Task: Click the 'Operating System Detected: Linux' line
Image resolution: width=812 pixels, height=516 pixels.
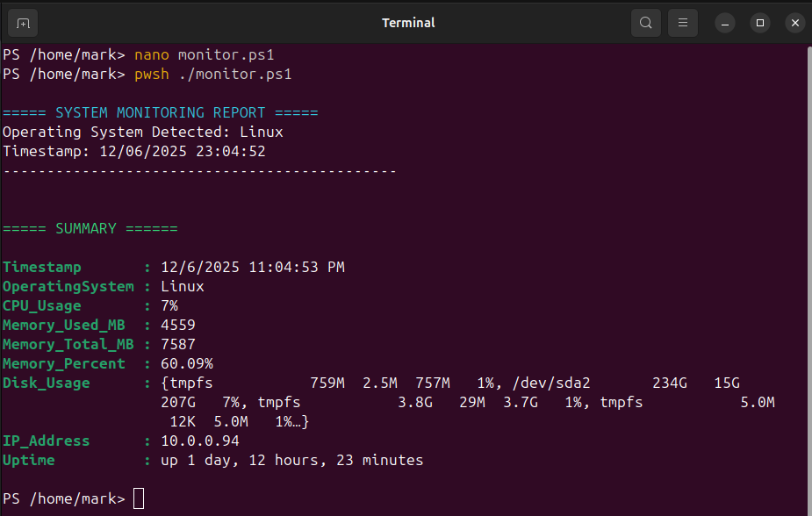Action: point(142,132)
